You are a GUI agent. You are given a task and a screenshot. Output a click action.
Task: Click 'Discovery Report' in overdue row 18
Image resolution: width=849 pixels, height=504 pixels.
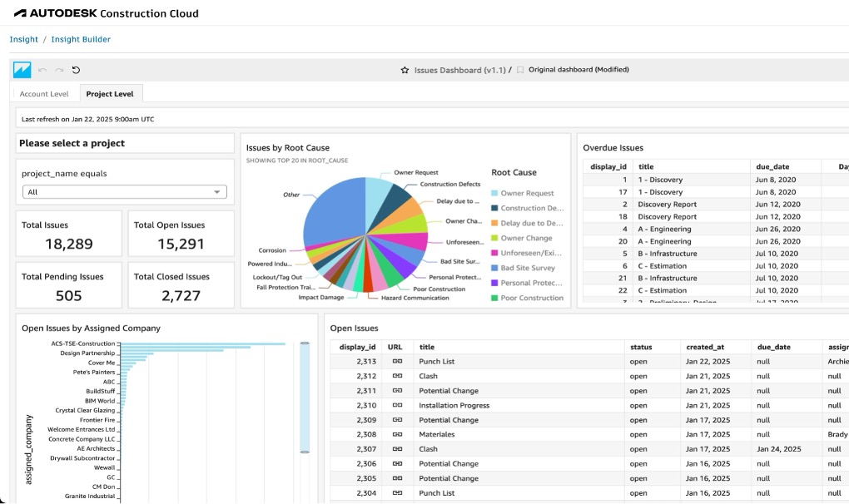tap(667, 216)
